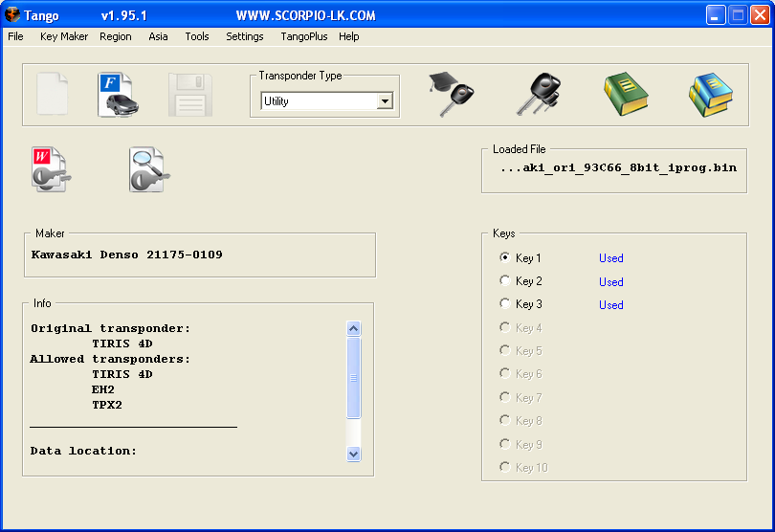Click the 'Allowed transponders:' line
This screenshot has height=532, width=775.
pyautogui.click(x=110, y=359)
